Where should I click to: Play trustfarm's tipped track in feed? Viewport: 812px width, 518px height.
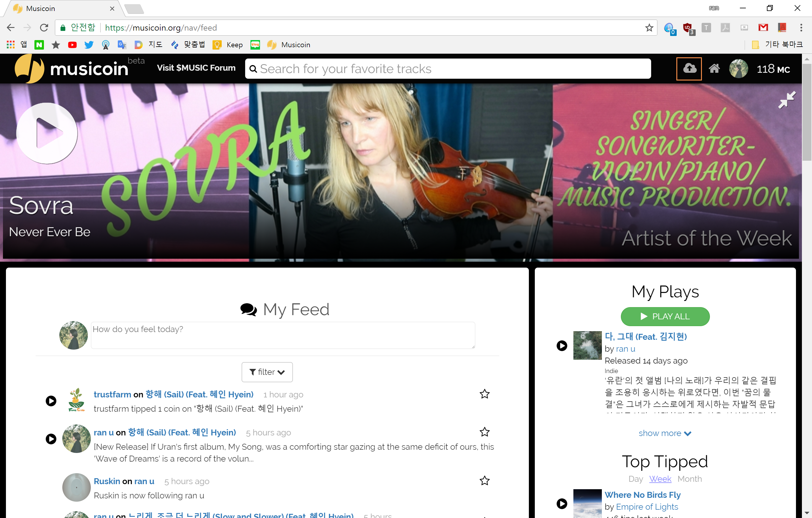tap(51, 401)
